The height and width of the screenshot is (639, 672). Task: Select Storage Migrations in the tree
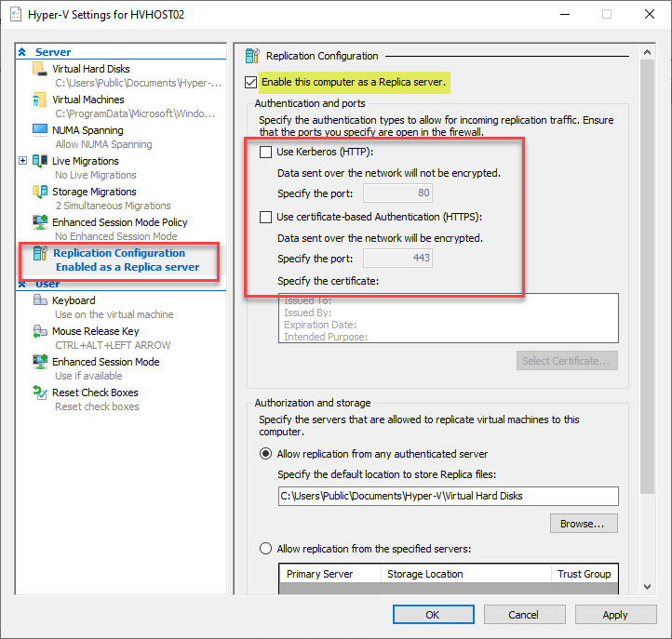coord(94,192)
